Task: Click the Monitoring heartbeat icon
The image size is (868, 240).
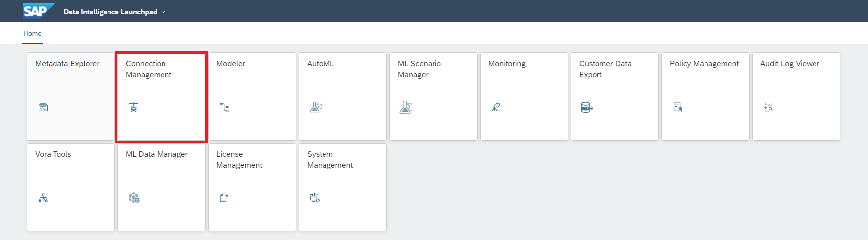Action: (496, 107)
